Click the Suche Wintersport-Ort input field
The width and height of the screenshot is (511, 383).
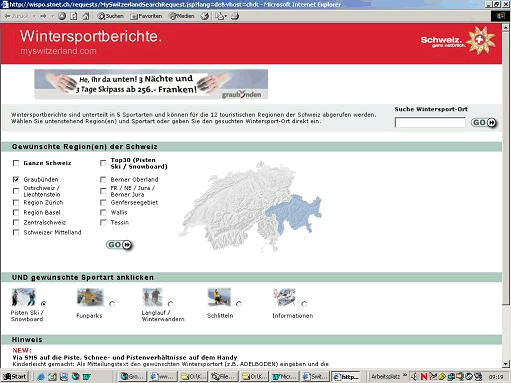(430, 122)
